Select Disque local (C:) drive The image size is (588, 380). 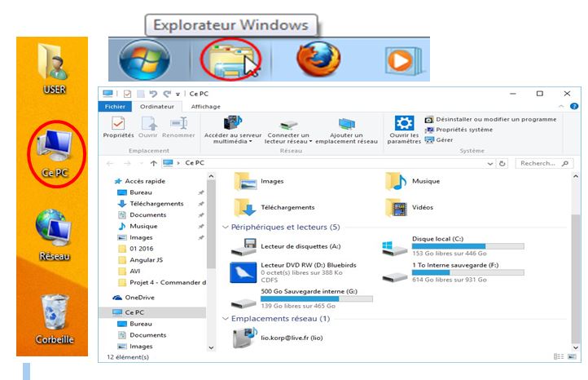453,246
